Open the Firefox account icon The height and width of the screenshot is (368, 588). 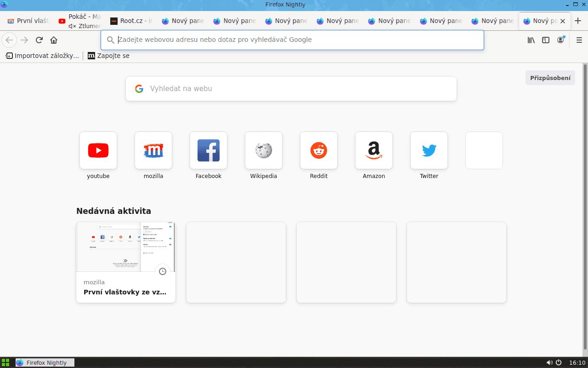[560, 40]
